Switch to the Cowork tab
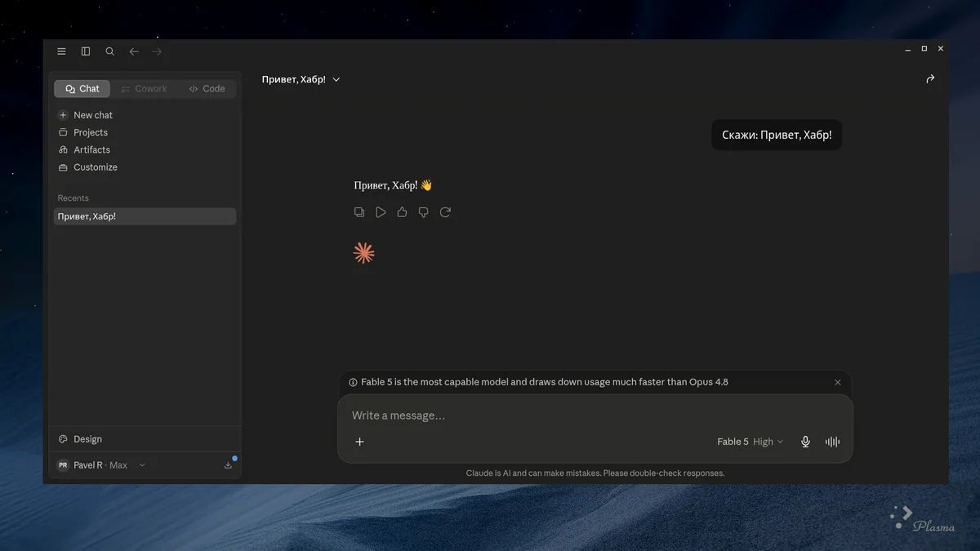 [x=144, y=88]
